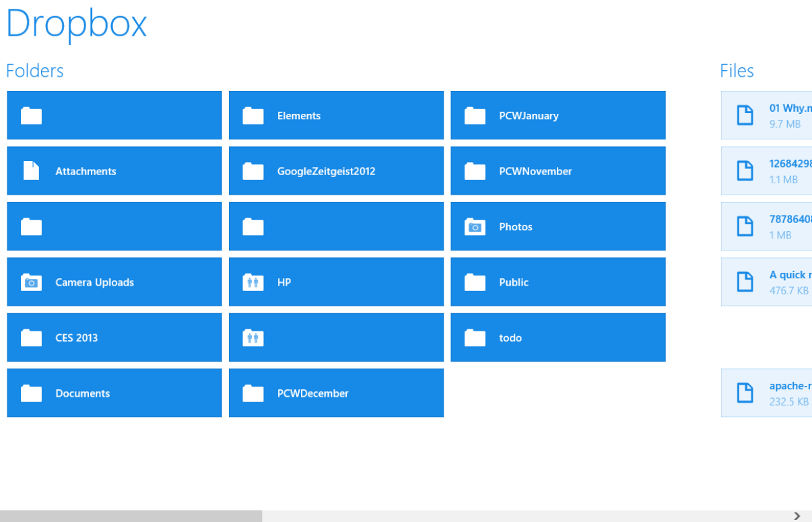Click the file icon for 01 Why

pos(745,115)
